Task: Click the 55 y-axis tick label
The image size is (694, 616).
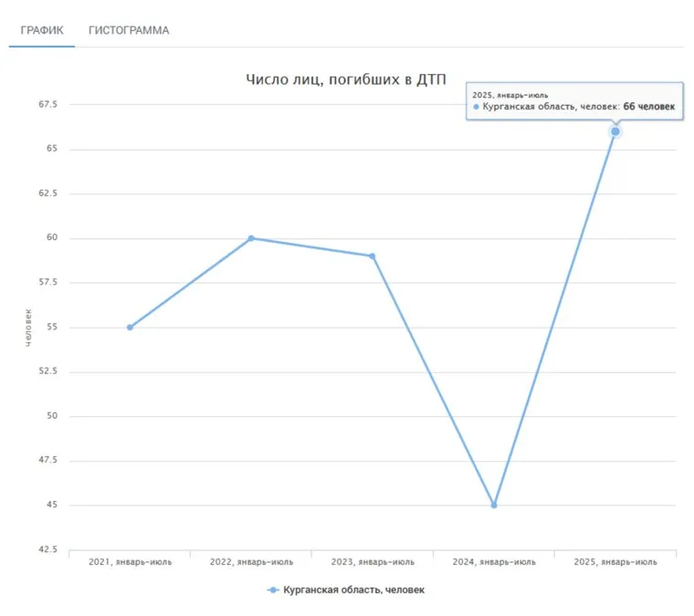Action: tap(51, 328)
